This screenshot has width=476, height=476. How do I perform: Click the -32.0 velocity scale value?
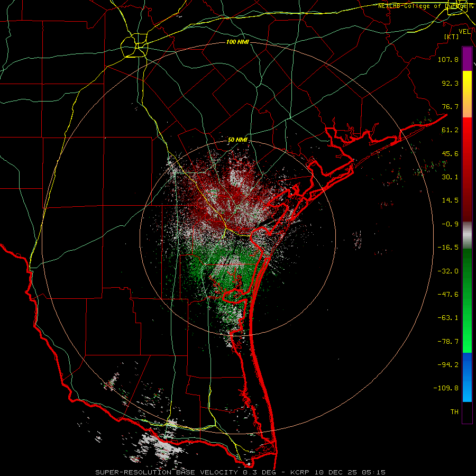448,271
